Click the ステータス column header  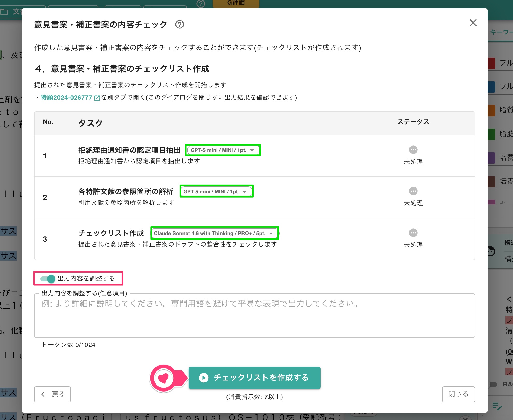tap(413, 122)
